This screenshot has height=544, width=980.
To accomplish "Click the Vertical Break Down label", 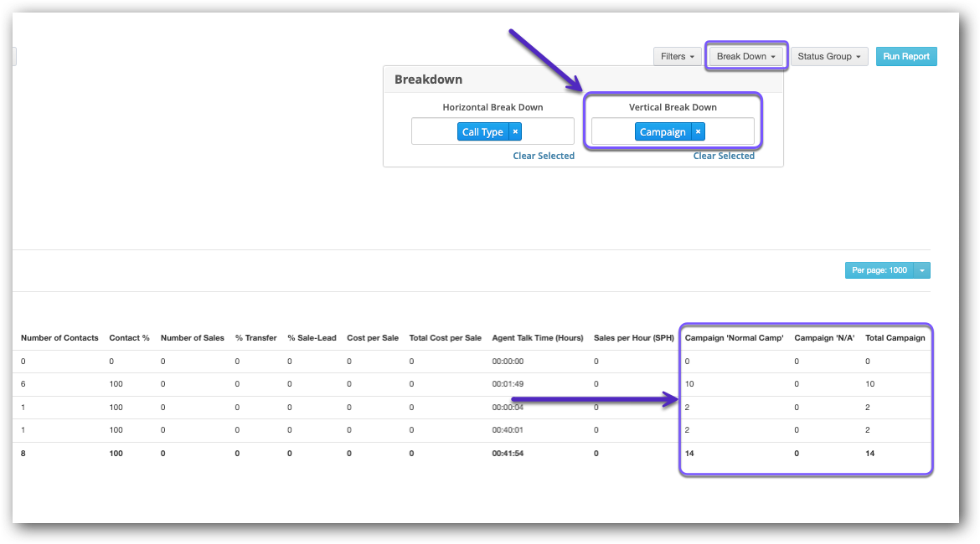I will point(673,107).
